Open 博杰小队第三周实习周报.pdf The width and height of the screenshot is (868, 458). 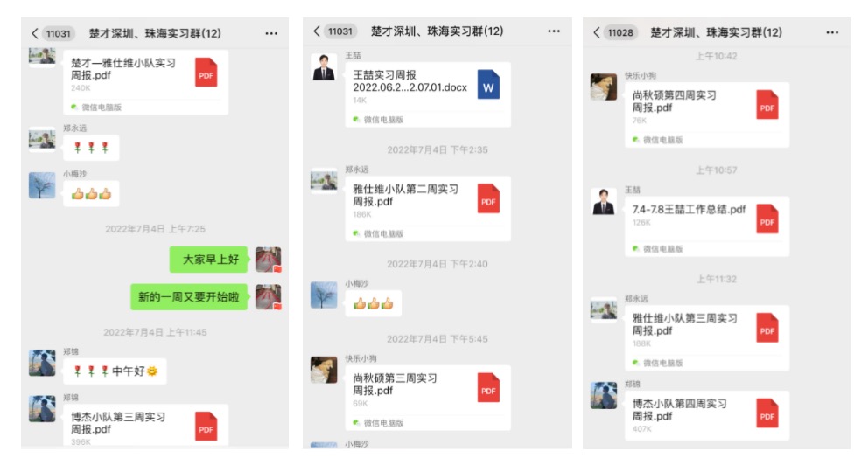(x=145, y=425)
